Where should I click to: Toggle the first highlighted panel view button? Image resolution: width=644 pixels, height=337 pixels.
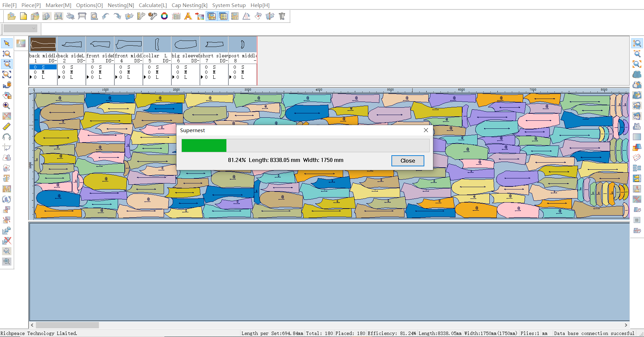coord(212,16)
